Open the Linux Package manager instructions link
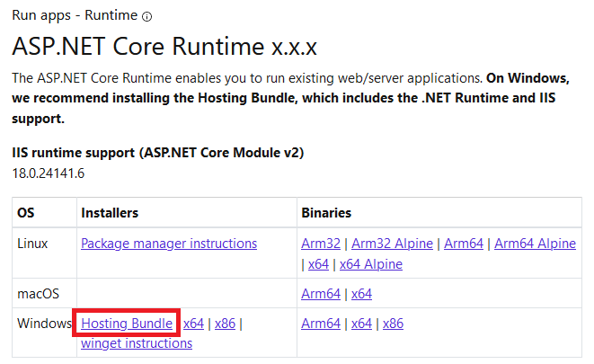The width and height of the screenshot is (594, 364). [x=169, y=244]
